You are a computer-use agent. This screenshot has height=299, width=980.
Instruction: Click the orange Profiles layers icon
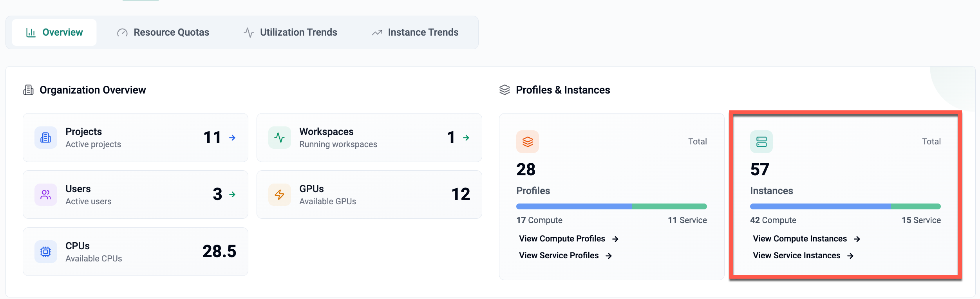pos(527,142)
